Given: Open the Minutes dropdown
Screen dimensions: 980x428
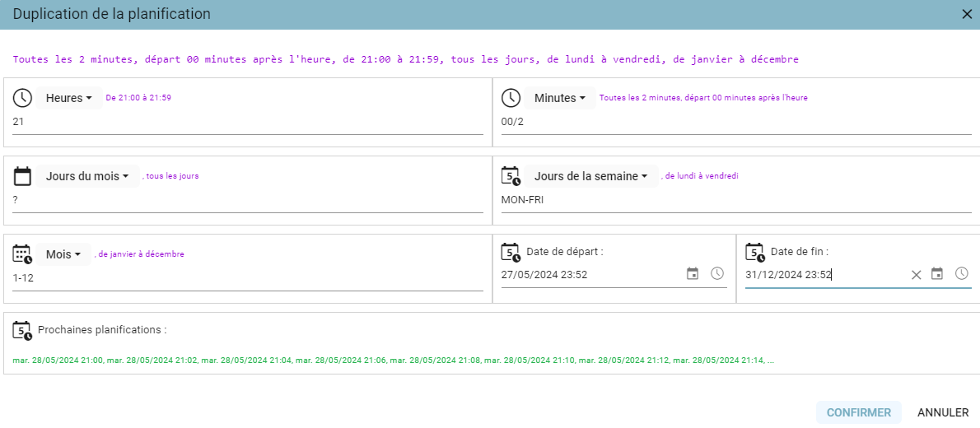Looking at the screenshot, I should coord(560,98).
